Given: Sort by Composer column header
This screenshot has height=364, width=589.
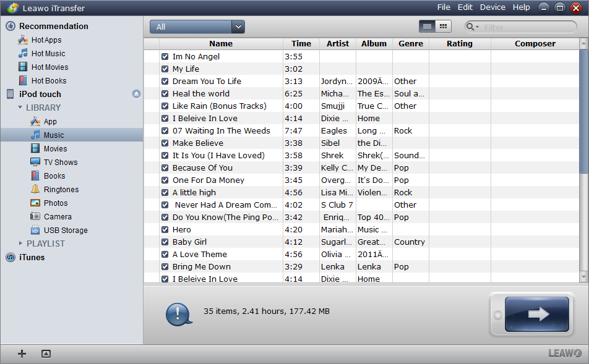Looking at the screenshot, I should (535, 43).
